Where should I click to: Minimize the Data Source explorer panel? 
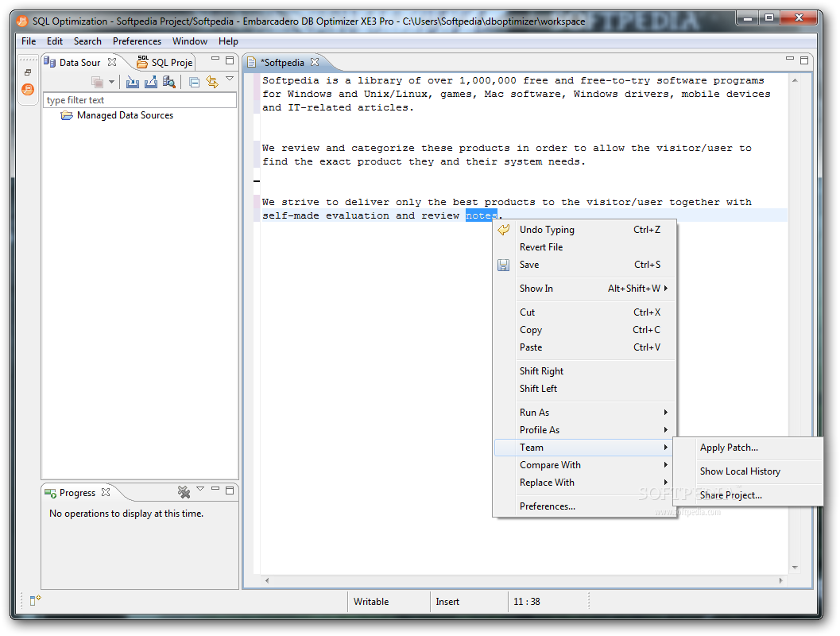tap(215, 59)
